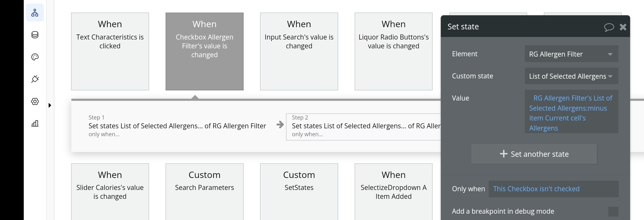Screen dimensions: 644x220
Task: Toggle the debug mode breakpoint checkbox
Action: 613,211
